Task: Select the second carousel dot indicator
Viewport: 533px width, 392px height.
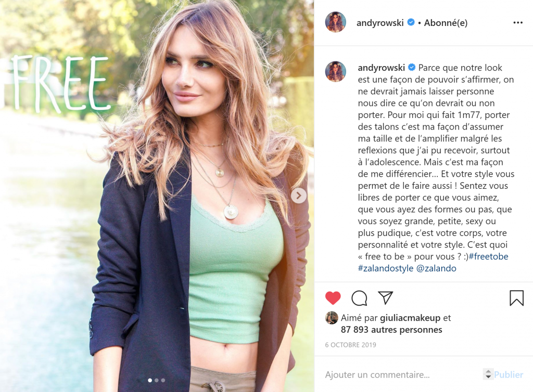Action: (x=156, y=380)
